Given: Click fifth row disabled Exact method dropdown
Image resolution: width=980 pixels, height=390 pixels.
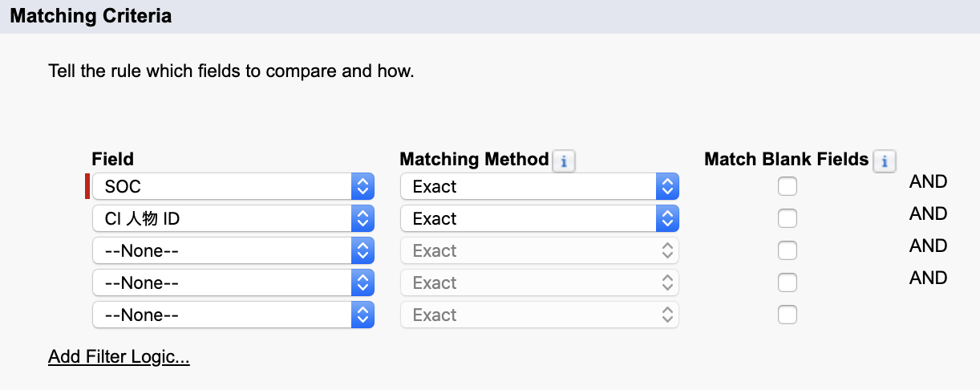Looking at the screenshot, I should tap(540, 315).
